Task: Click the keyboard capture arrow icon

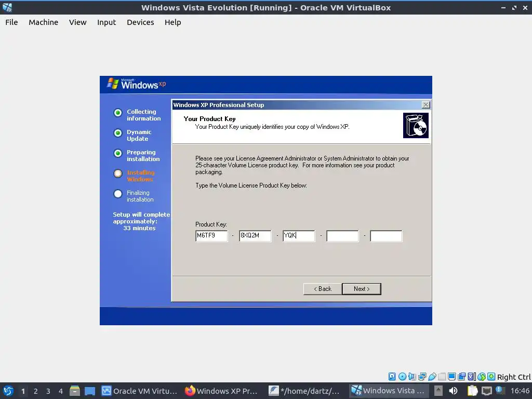Action: click(x=491, y=376)
